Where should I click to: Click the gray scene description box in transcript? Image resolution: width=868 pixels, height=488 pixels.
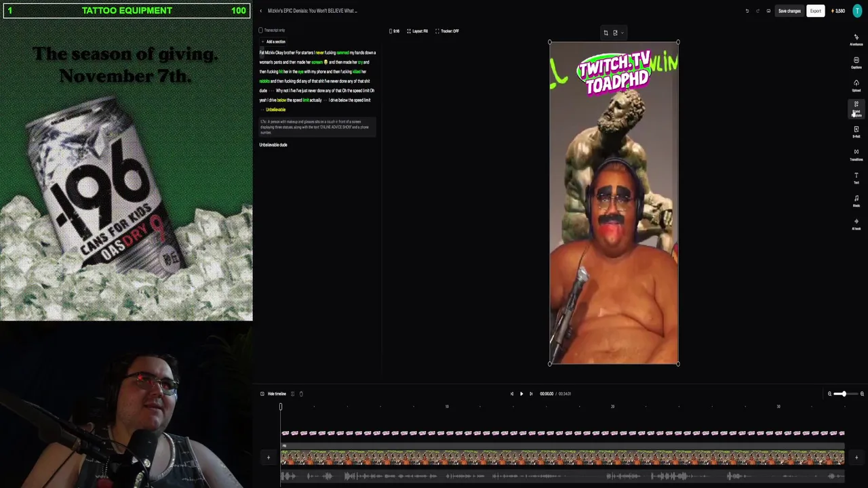(317, 126)
